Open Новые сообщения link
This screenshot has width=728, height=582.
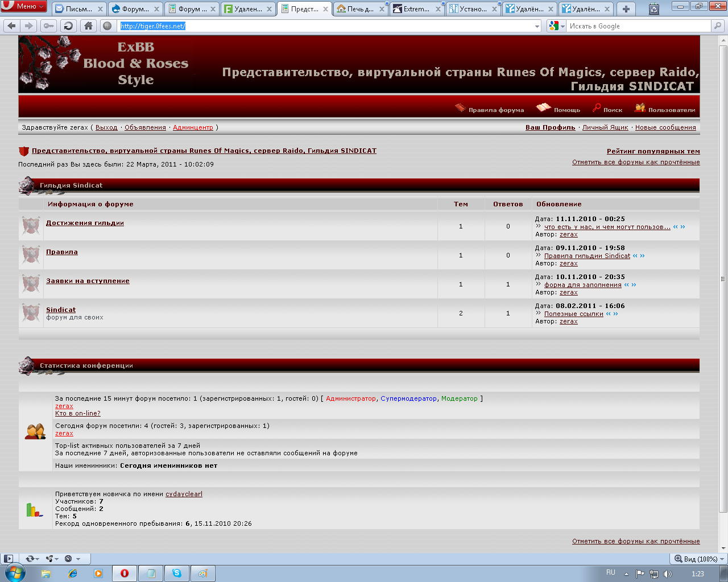click(x=665, y=127)
